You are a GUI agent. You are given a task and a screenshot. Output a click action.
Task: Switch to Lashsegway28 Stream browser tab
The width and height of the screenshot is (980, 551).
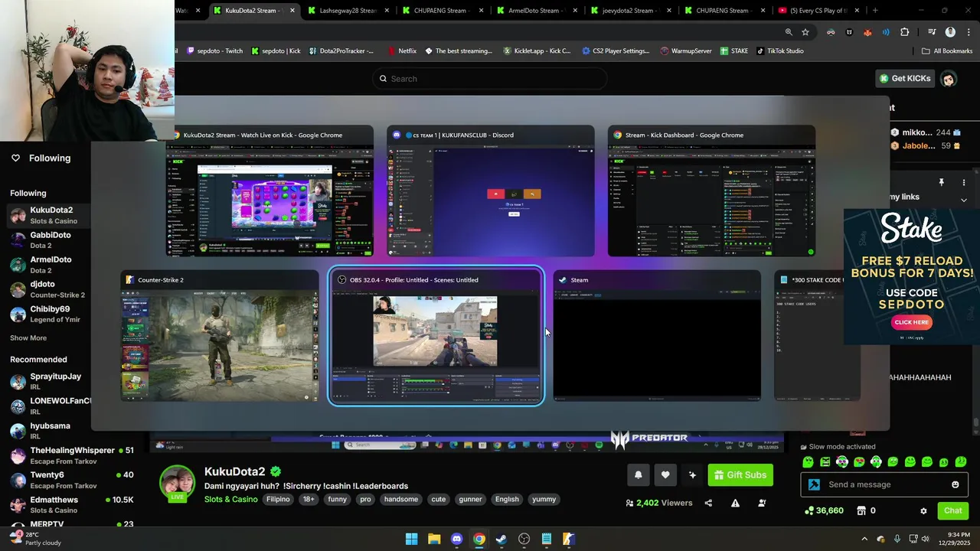pyautogui.click(x=348, y=11)
